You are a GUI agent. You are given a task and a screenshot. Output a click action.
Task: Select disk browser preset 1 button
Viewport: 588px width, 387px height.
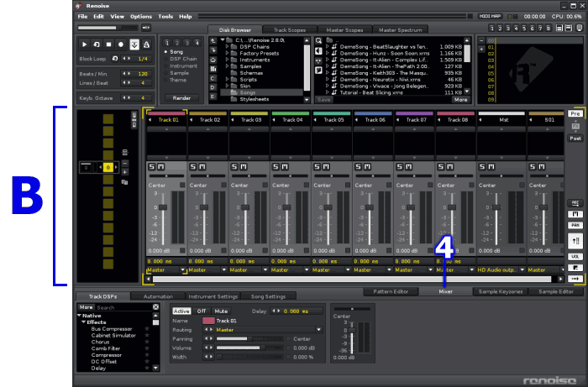tap(167, 43)
